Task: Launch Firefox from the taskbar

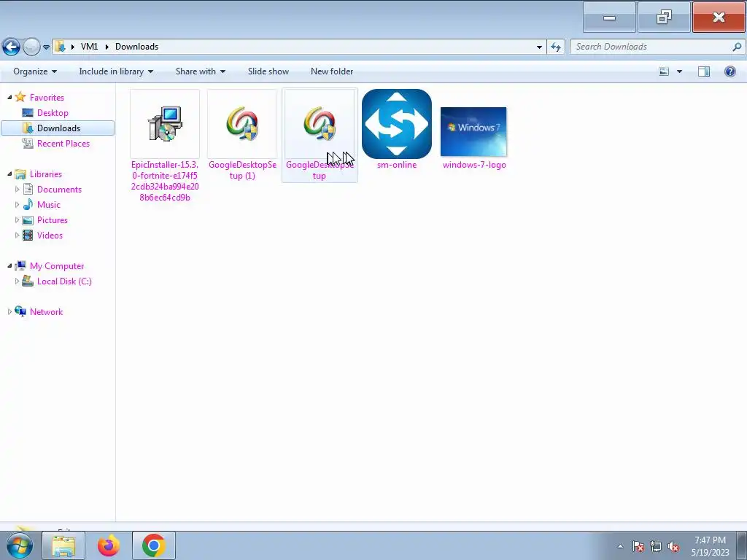Action: (109, 545)
